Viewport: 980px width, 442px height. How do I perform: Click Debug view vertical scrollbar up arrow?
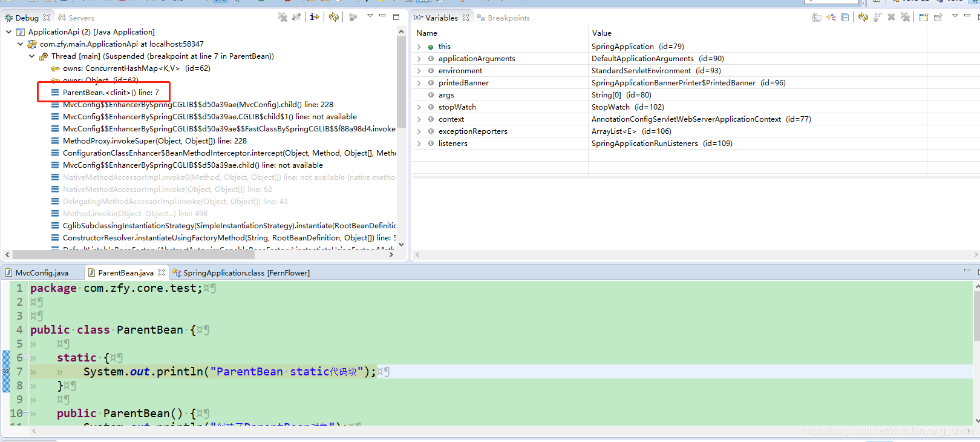401,31
